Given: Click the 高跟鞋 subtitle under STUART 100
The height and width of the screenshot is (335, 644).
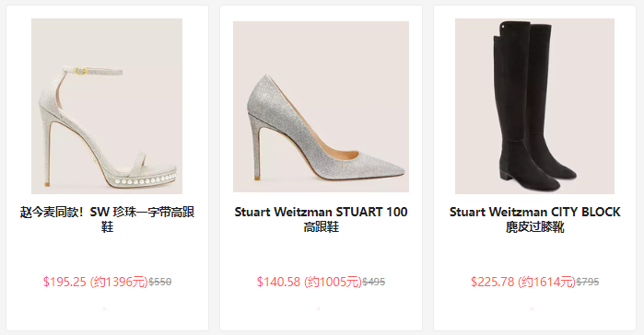Looking at the screenshot, I should click(x=322, y=226).
